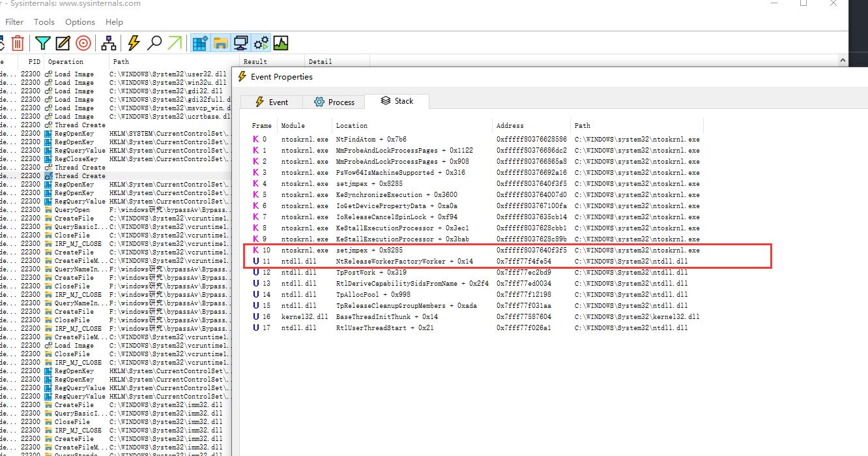Click the Location column header in stack
The width and height of the screenshot is (868, 456).
pyautogui.click(x=352, y=125)
